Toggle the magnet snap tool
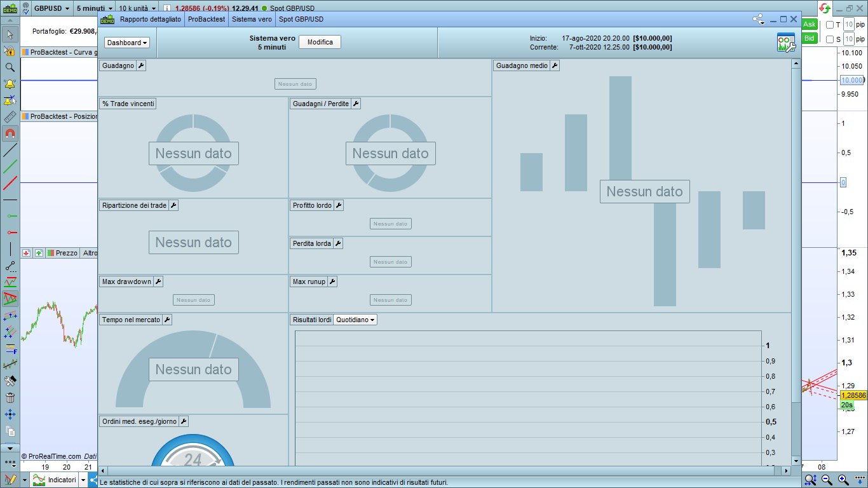868x488 pixels. (x=10, y=133)
